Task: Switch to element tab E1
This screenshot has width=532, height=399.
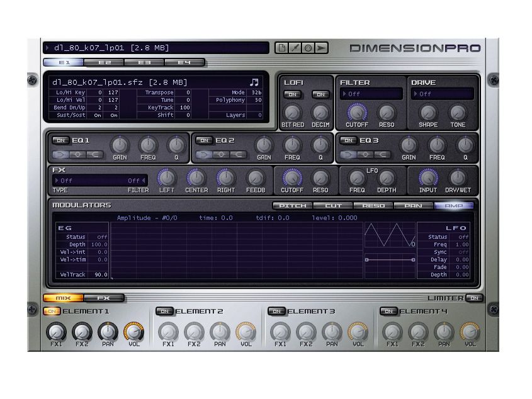Action: click(x=64, y=62)
